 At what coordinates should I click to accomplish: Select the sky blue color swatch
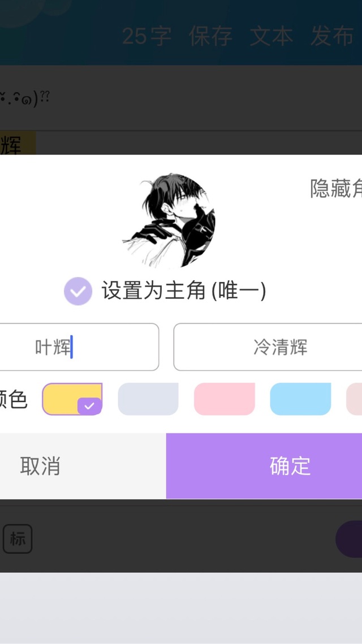tap(300, 399)
